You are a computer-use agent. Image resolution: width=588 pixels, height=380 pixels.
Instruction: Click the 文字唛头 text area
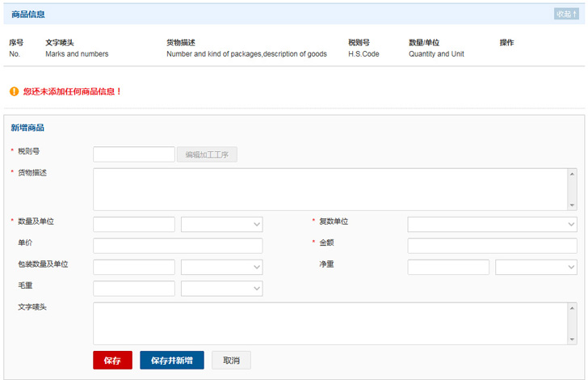click(330, 323)
